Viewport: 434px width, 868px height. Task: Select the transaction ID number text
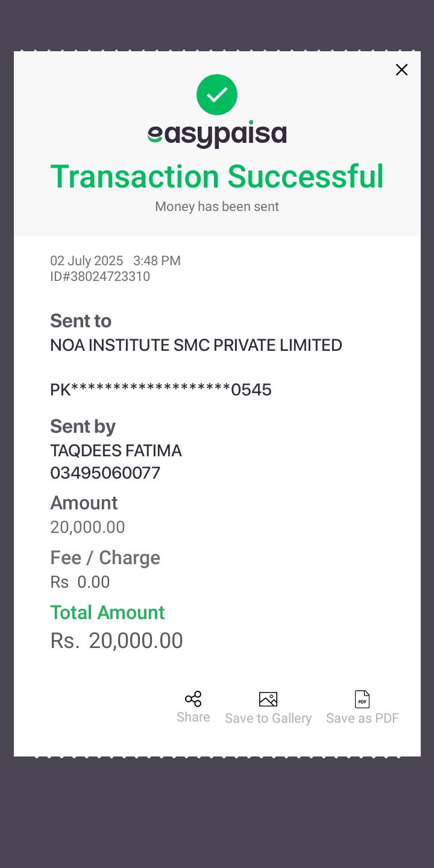(100, 277)
